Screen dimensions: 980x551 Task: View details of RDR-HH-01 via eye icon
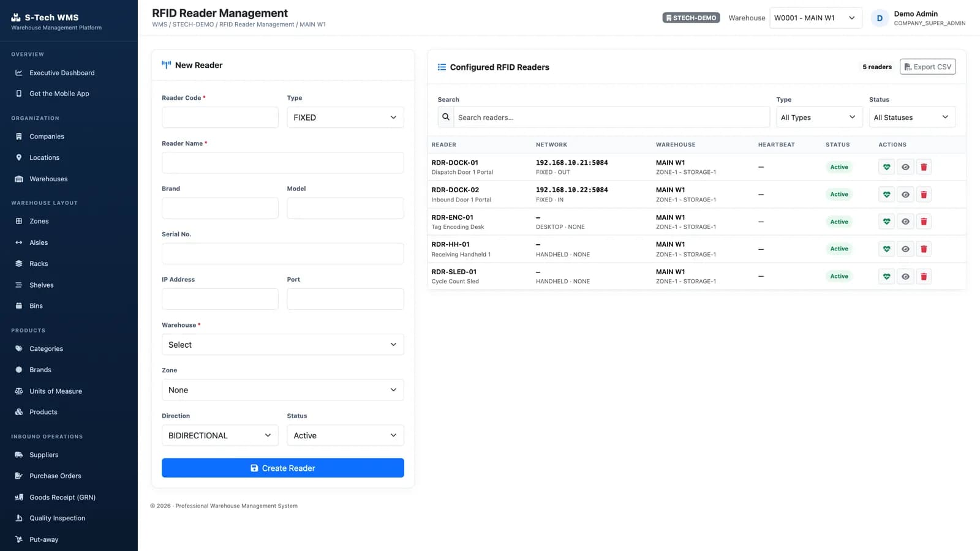coord(905,249)
